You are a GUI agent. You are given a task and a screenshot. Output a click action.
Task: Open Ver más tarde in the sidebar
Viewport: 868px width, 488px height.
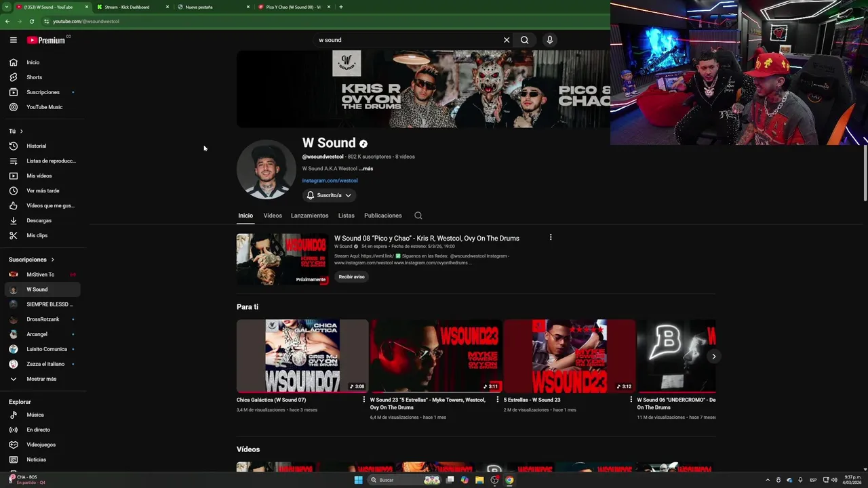(x=42, y=190)
